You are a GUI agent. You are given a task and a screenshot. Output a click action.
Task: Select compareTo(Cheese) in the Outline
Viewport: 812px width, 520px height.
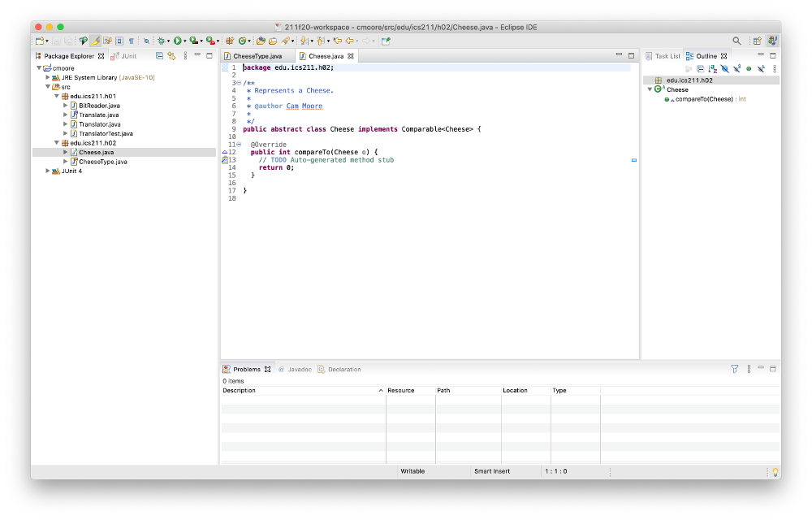703,99
